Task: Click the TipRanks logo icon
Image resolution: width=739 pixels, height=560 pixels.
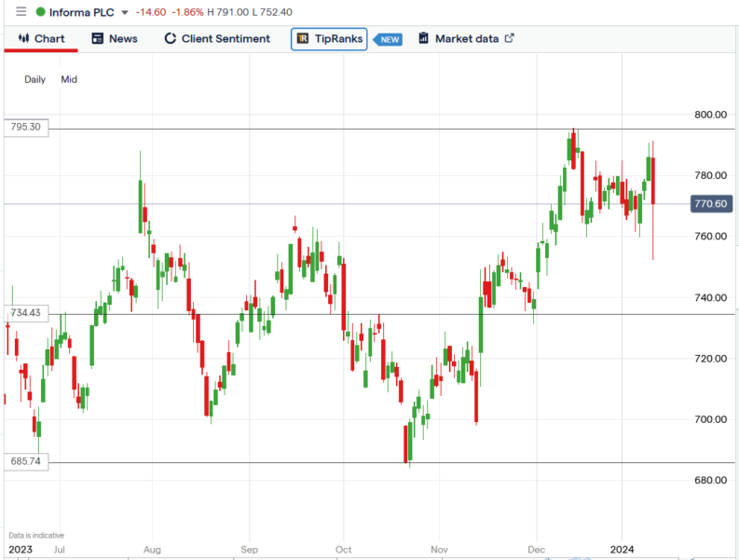Action: (303, 38)
